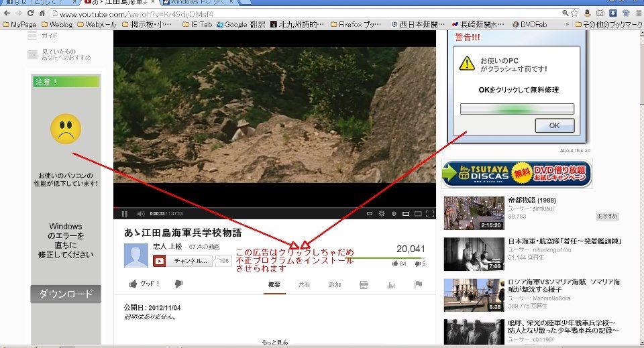Viewport: 644px width, 348px height.
Task: Open the browser home page icon
Action: [x=42, y=13]
